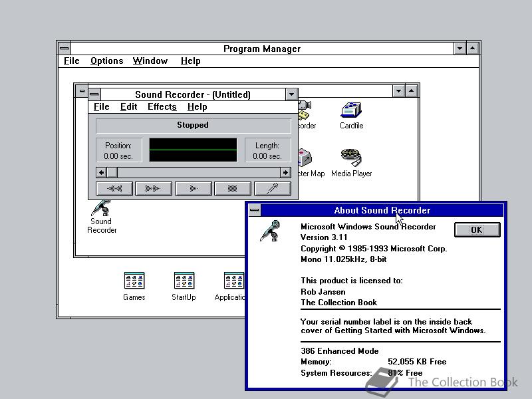Image resolution: width=532 pixels, height=399 pixels.
Task: Click the Play button in Sound Recorder
Action: (193, 188)
